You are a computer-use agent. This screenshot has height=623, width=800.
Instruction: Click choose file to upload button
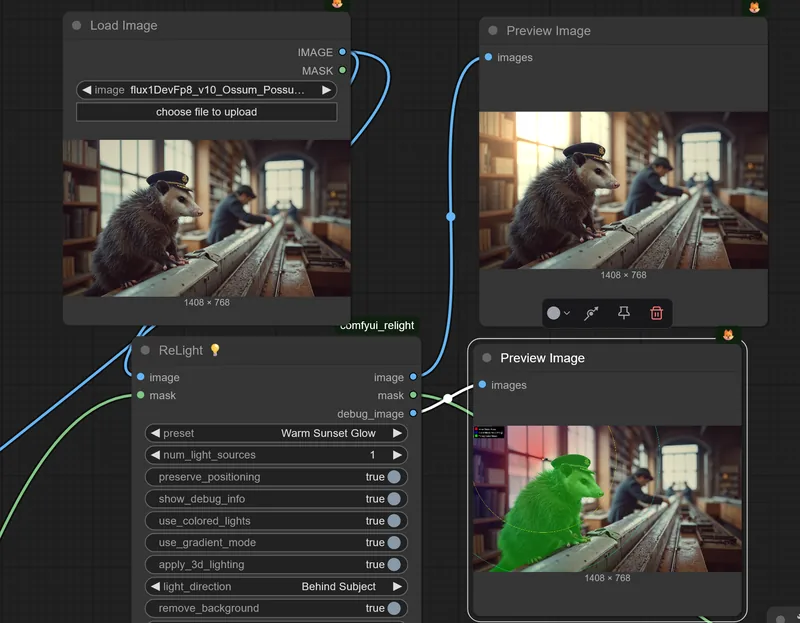[207, 112]
